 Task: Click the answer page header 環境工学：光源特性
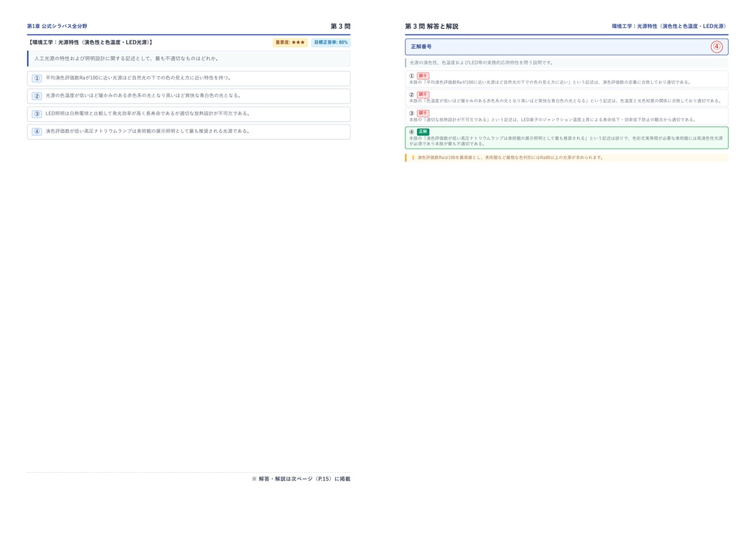point(670,26)
